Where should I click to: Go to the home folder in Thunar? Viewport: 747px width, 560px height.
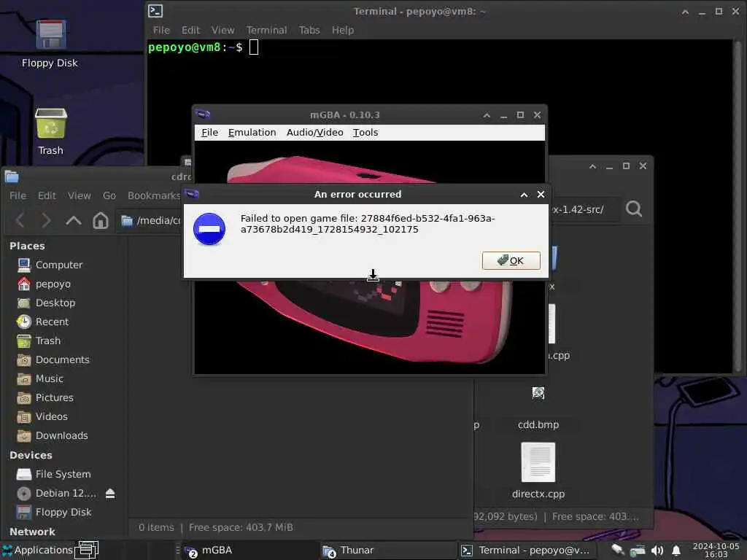click(101, 220)
